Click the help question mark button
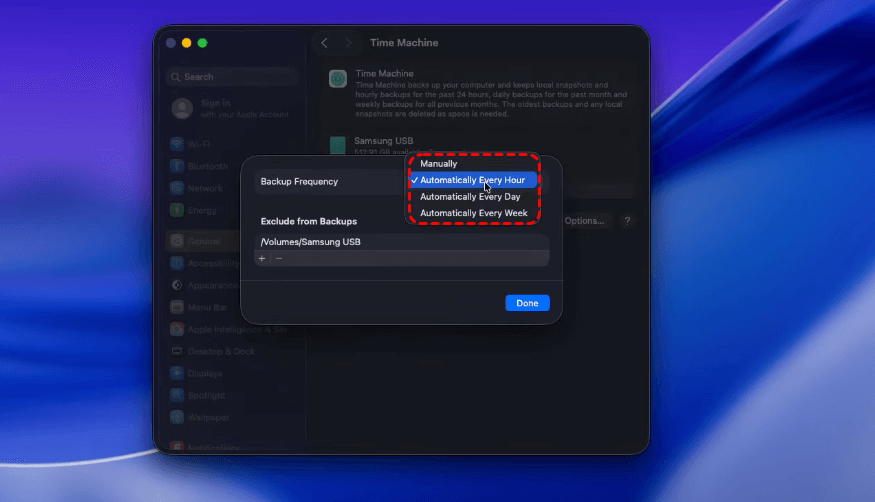This screenshot has width=875, height=502. (x=627, y=221)
